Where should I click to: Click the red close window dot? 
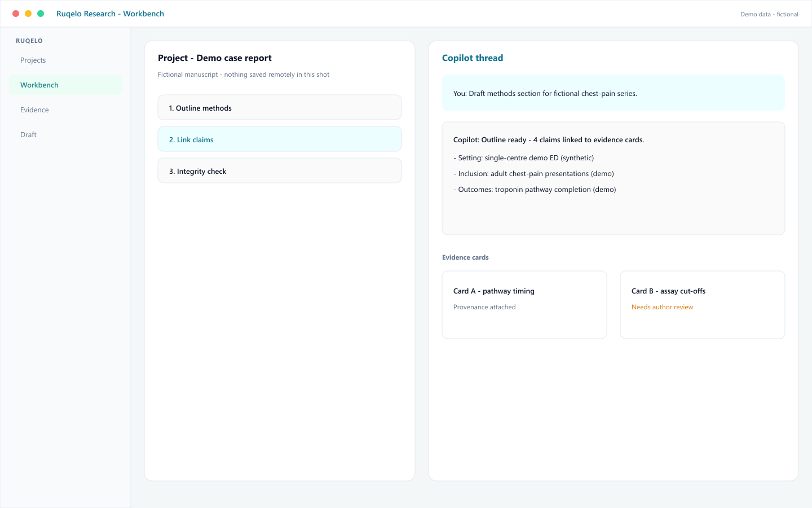16,14
